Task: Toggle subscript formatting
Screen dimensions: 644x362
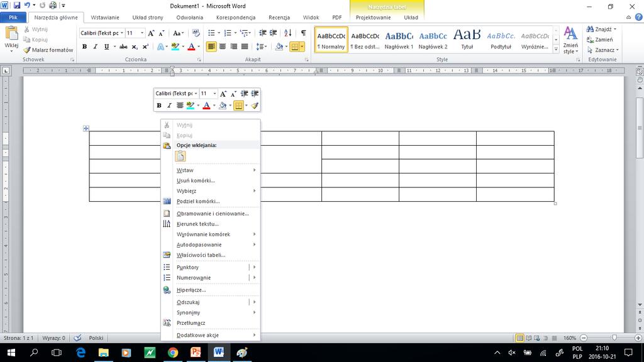Action: click(x=135, y=47)
